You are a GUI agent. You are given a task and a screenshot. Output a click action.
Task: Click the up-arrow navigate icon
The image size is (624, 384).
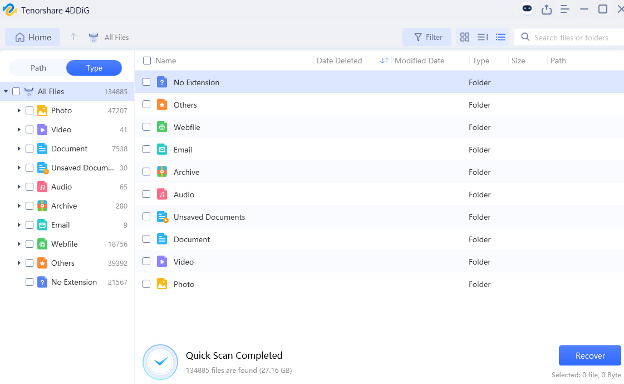(73, 37)
